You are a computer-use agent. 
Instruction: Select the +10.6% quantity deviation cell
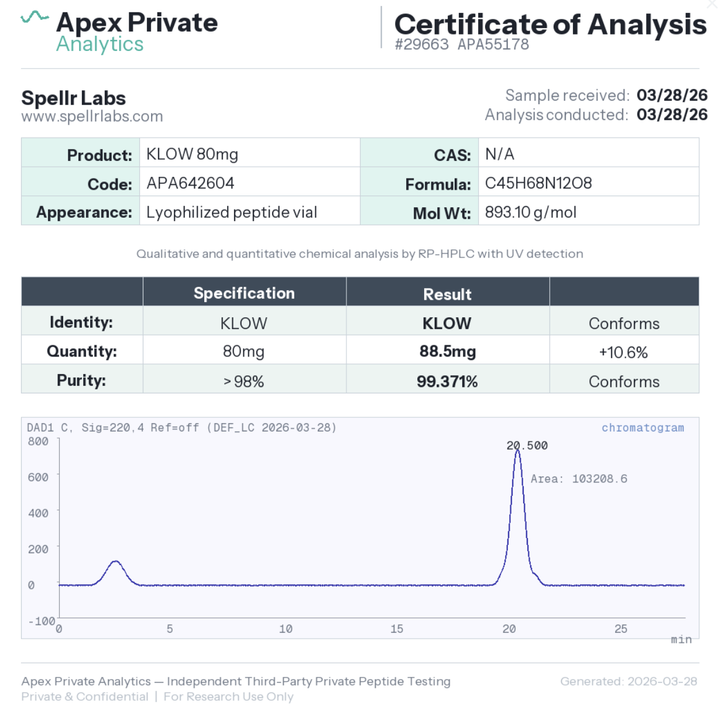pyautogui.click(x=623, y=352)
